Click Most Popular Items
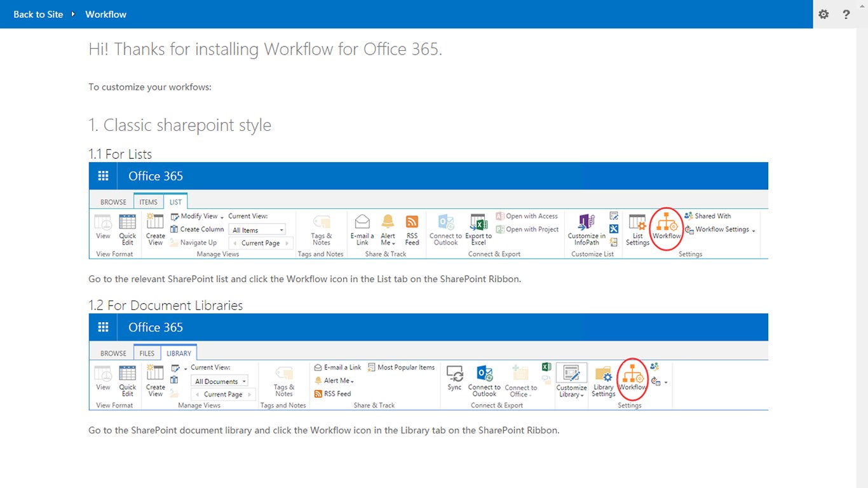Image resolution: width=868 pixels, height=488 pixels. [x=401, y=367]
